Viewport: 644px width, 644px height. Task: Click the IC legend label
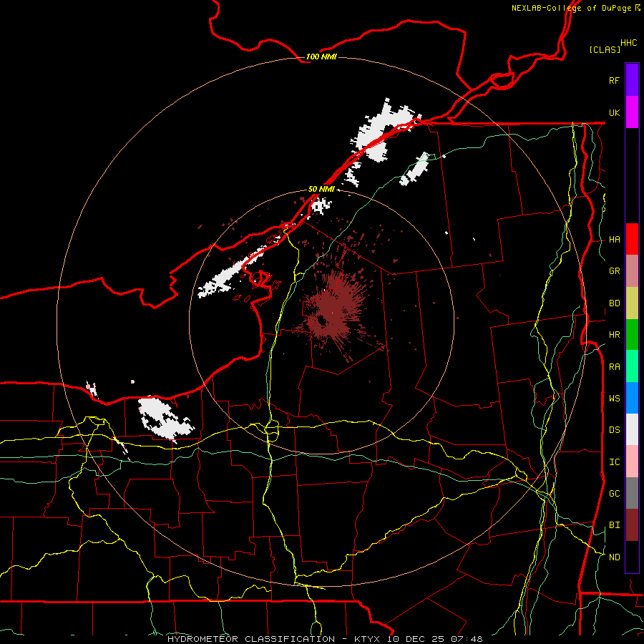tap(615, 462)
